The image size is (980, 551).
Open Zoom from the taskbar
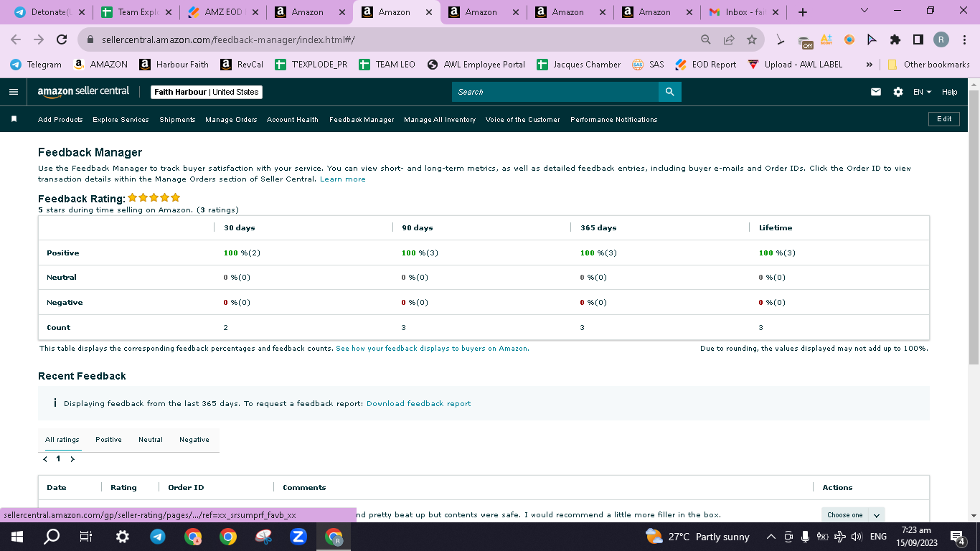[x=298, y=536]
